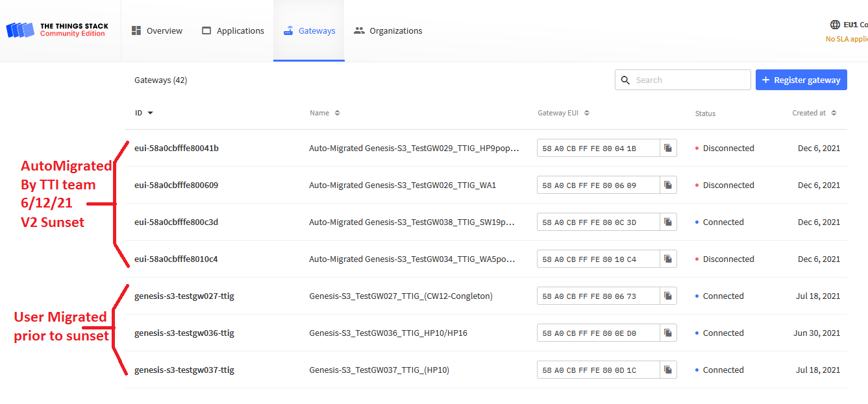Screen dimensions: 868x404
Task: Open the Overview tab
Action: coord(157,30)
